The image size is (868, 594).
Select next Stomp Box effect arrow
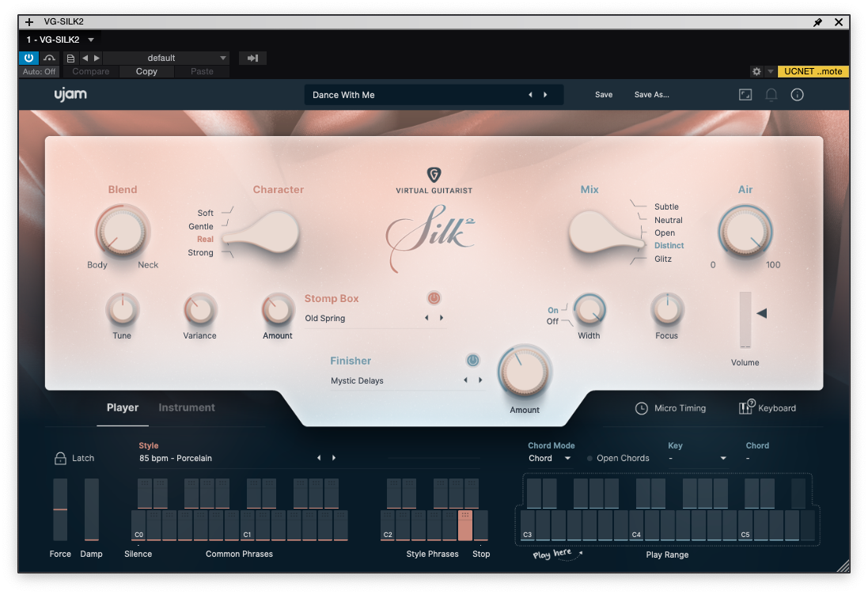point(442,318)
